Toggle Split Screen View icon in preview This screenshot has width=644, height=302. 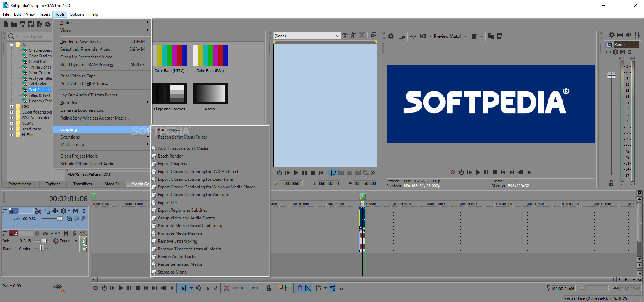(423, 36)
